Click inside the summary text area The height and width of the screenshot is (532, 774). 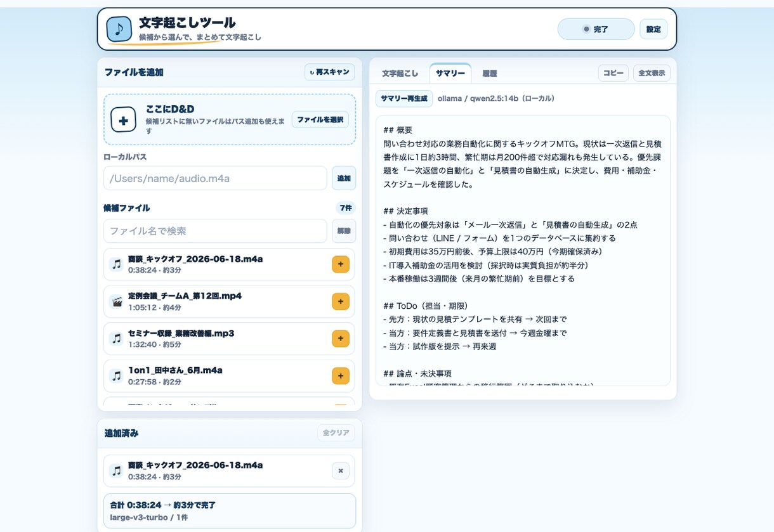tap(523, 250)
